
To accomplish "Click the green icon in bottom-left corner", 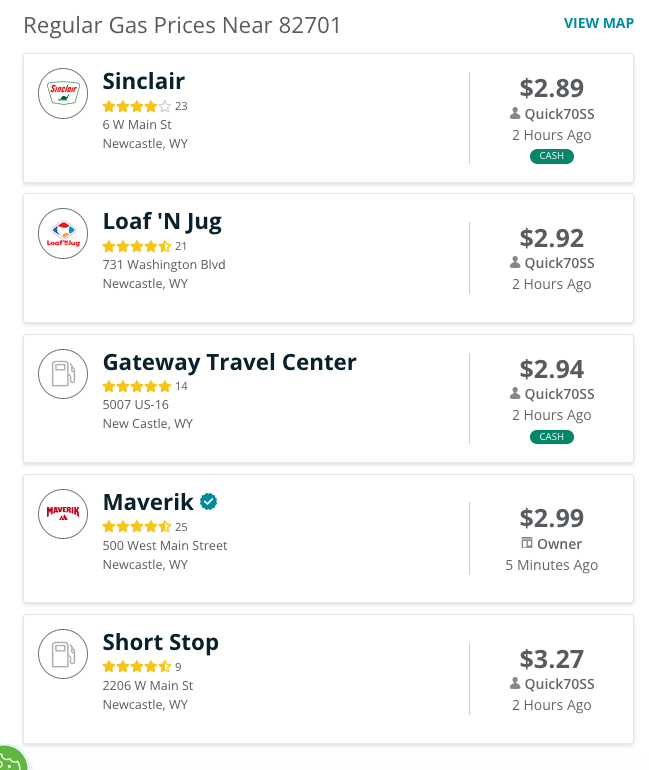I will tap(12, 759).
